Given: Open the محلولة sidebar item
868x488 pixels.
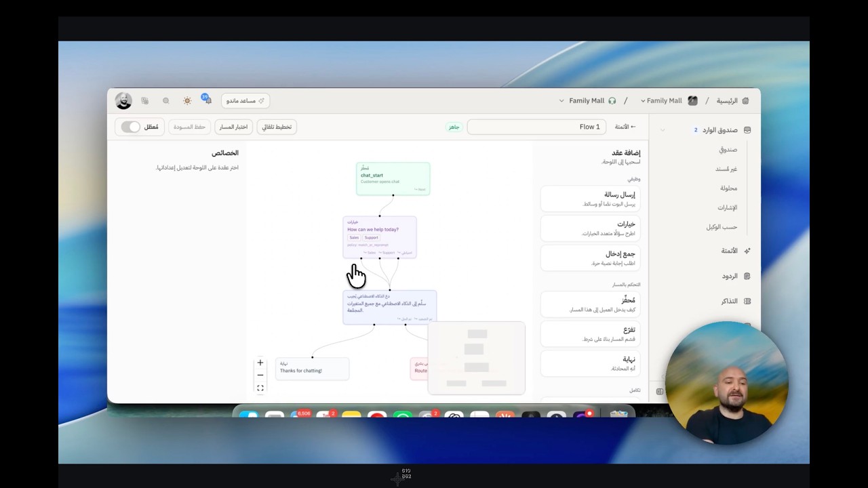Looking at the screenshot, I should 728,188.
